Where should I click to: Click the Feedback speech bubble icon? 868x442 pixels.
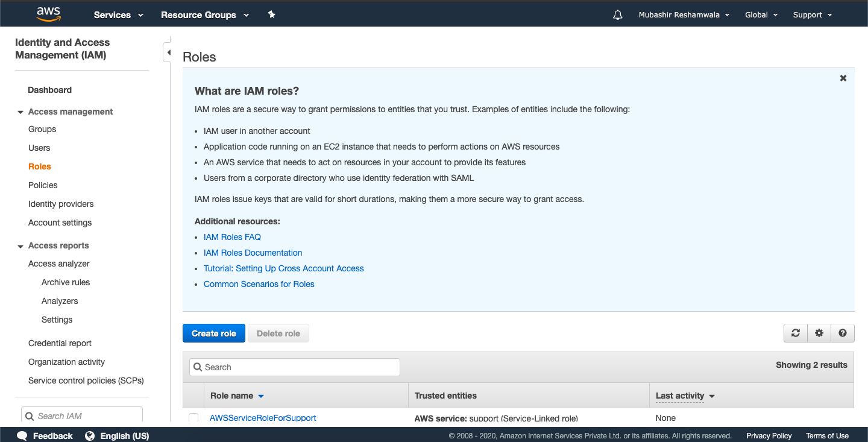click(x=22, y=435)
